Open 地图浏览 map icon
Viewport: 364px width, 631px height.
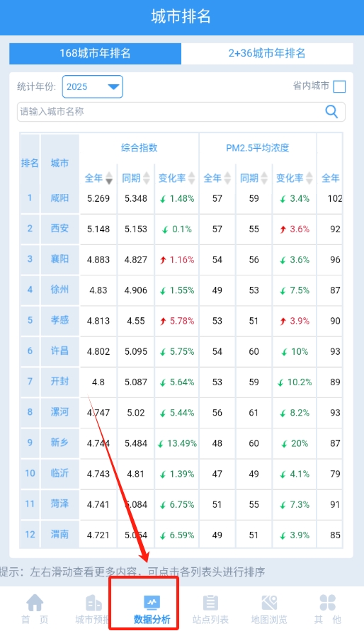269,603
